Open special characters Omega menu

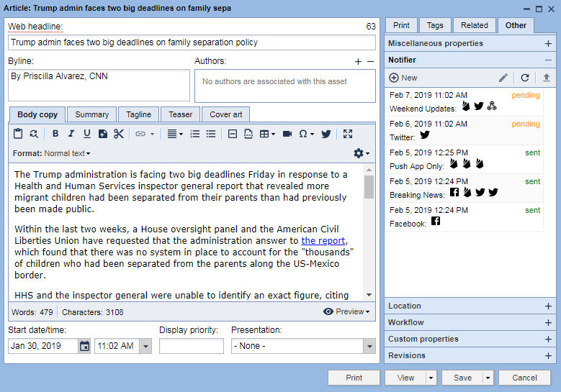tap(306, 134)
